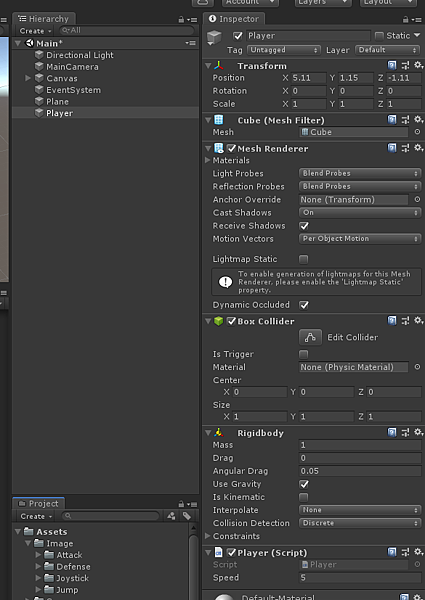Image resolution: width=425 pixels, height=600 pixels.
Task: Click Script field object picker circle
Action: (x=417, y=564)
